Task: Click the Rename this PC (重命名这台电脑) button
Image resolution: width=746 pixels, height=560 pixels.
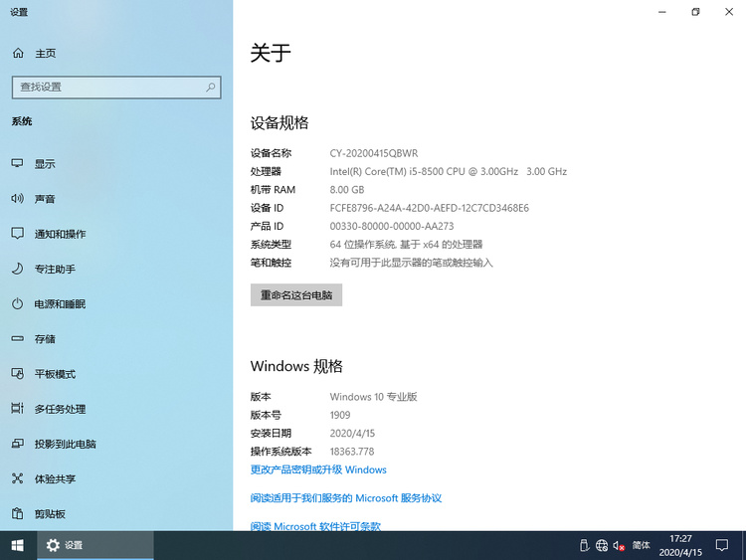Action: [x=296, y=295]
